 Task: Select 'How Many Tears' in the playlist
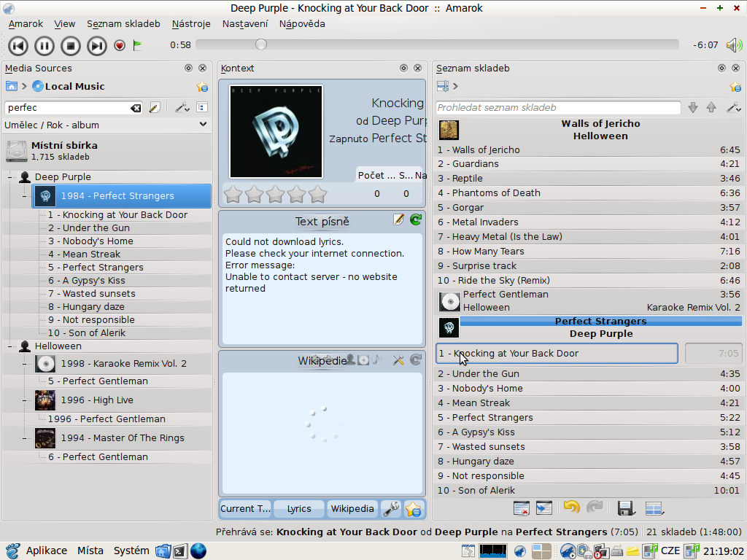589,252
